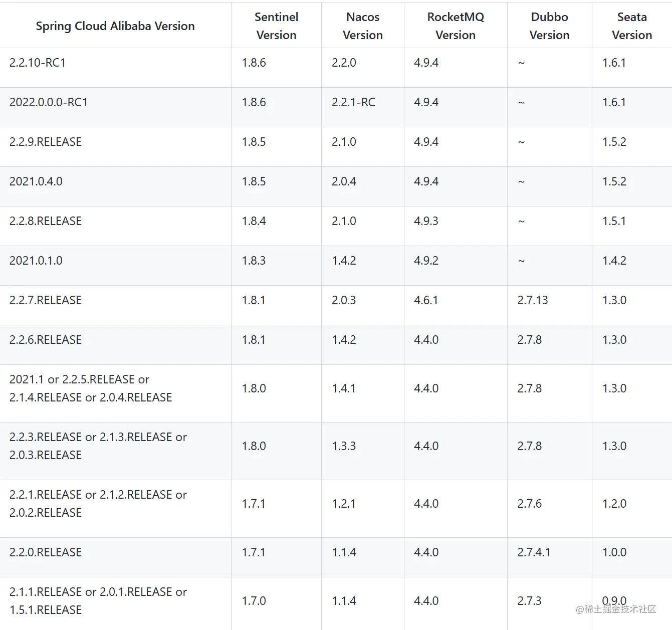This screenshot has height=630, width=672.
Task: Click Dubbo value 2.7.13
Action: 533,300
